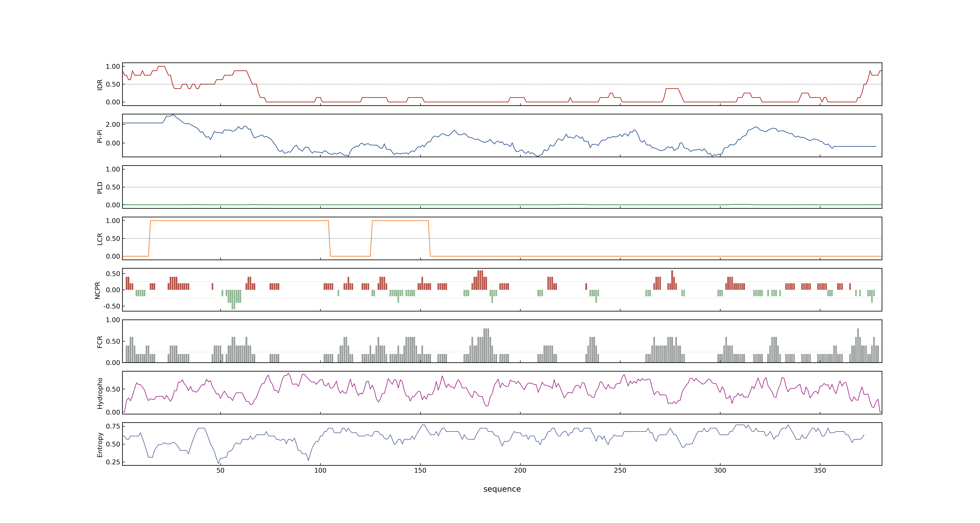
Task: Click x-axis tick label 150
Action: [x=420, y=470]
